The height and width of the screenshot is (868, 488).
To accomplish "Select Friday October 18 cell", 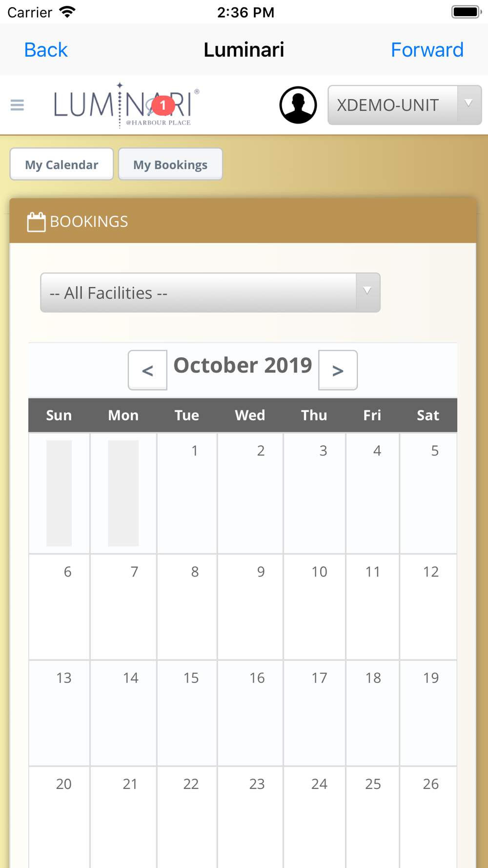I will (373, 712).
